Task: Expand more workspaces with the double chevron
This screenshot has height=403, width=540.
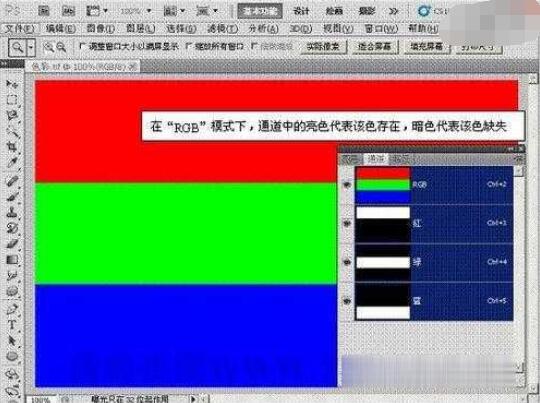Action: (x=394, y=11)
